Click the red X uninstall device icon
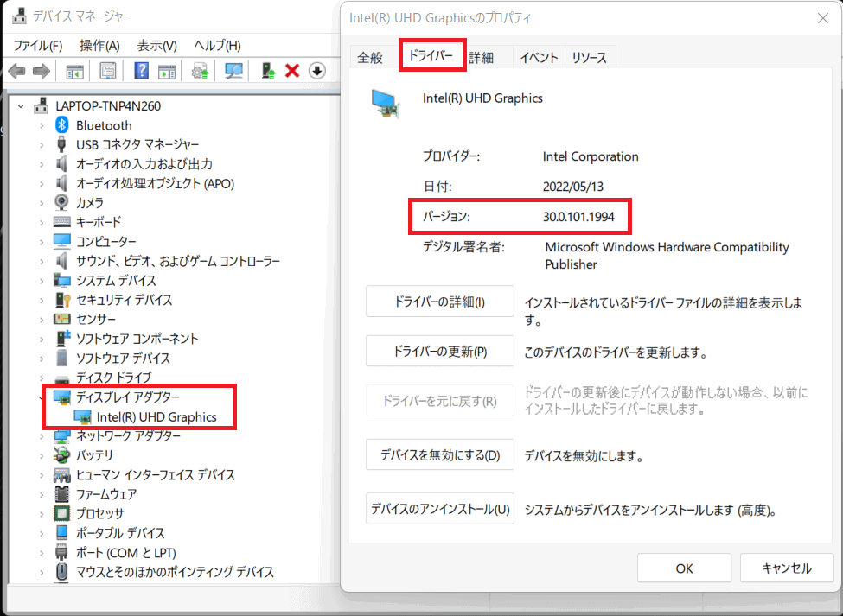The image size is (843, 616). point(292,71)
